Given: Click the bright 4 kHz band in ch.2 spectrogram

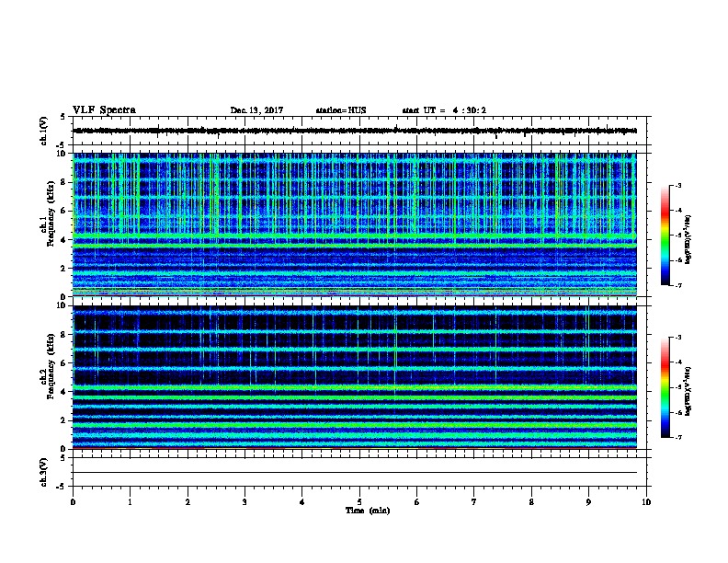Looking at the screenshot, I should point(355,388).
